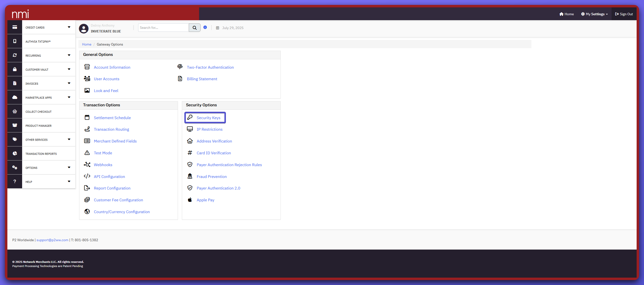Click the Two-Factor Authentication fingerprint icon

(180, 67)
